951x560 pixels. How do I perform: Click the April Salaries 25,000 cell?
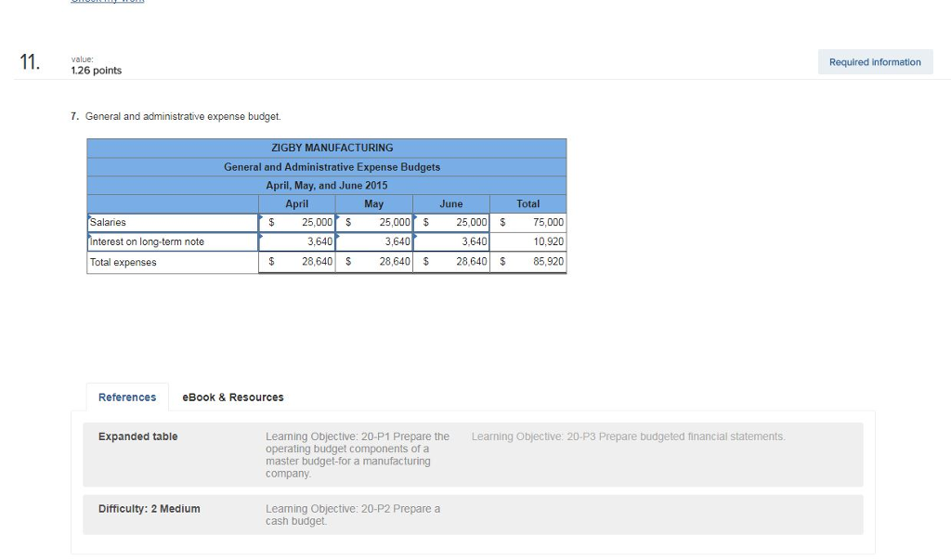click(297, 222)
